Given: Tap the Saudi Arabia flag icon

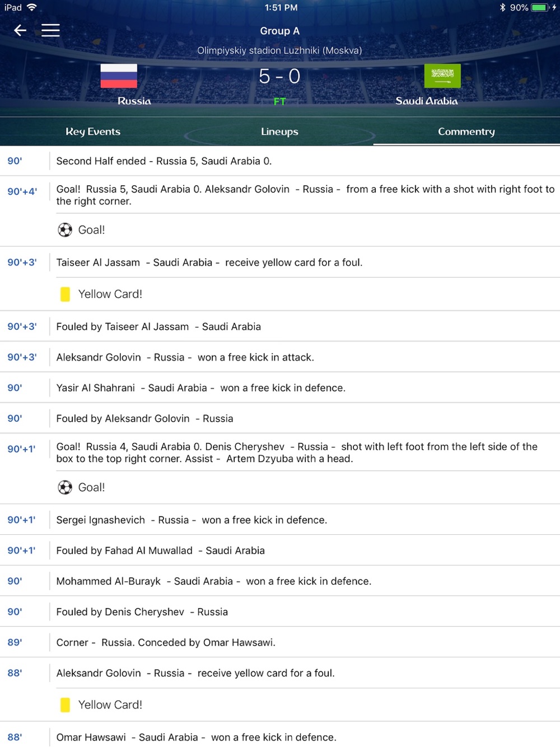Looking at the screenshot, I should [x=442, y=76].
